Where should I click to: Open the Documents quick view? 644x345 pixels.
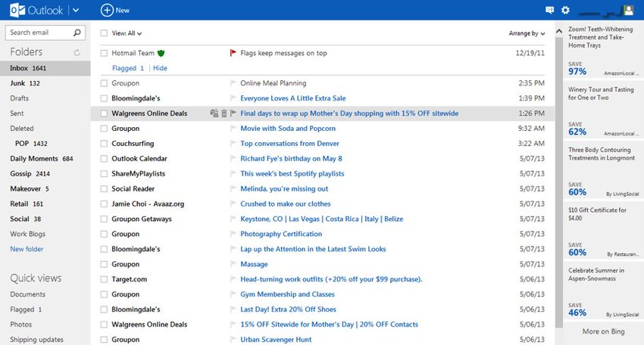tap(27, 294)
